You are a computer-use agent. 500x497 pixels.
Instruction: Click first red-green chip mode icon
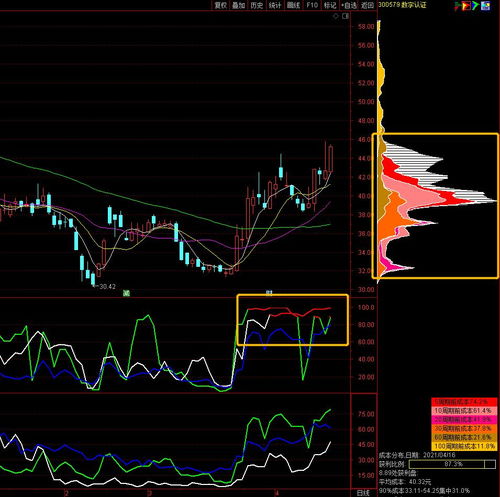pos(457,5)
